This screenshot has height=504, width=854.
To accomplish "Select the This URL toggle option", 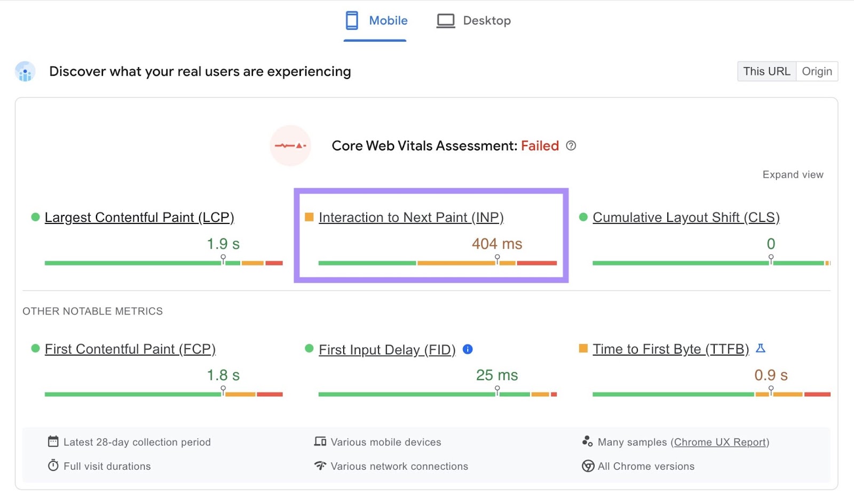I will point(767,71).
